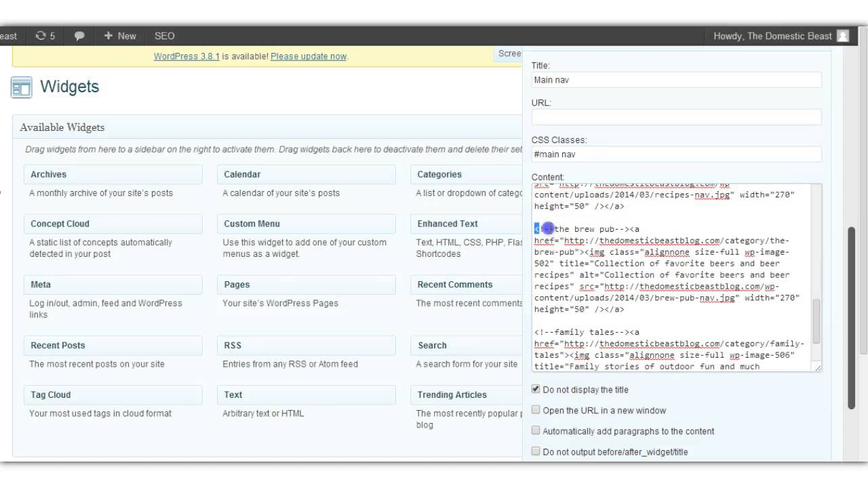
Task: Click the text 'A search form for your site'
Action: [467, 364]
